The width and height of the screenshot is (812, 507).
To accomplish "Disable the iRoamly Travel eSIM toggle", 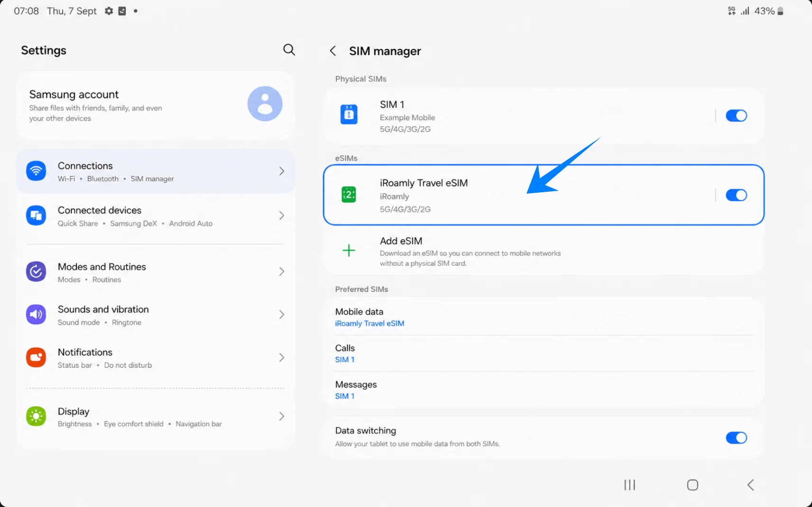I will [x=736, y=195].
